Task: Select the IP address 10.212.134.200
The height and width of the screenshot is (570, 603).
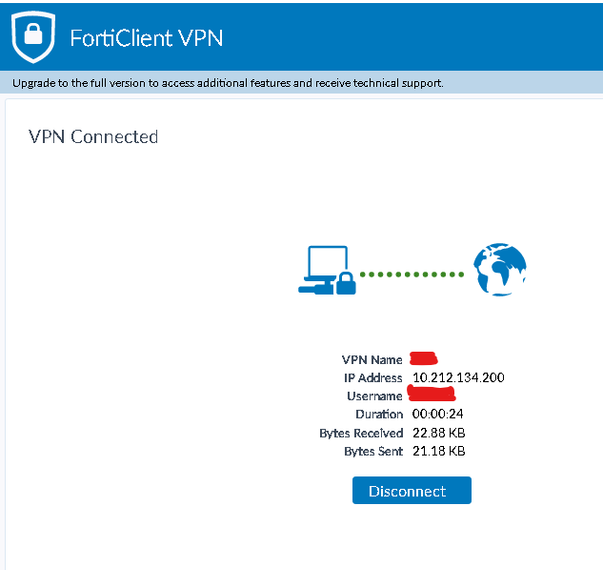Action: 458,378
